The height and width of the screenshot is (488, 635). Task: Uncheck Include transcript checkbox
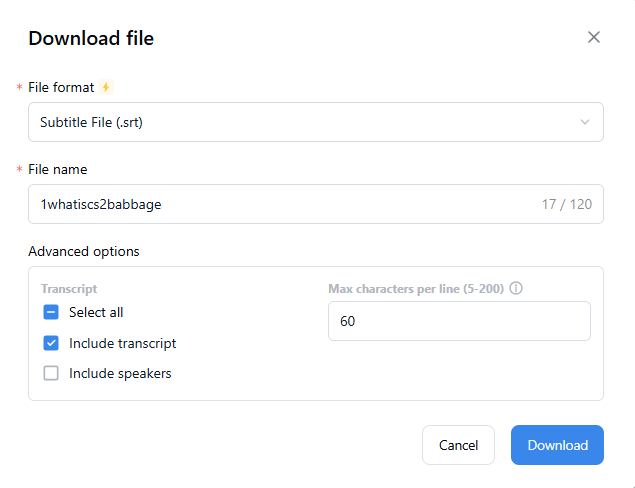point(51,343)
